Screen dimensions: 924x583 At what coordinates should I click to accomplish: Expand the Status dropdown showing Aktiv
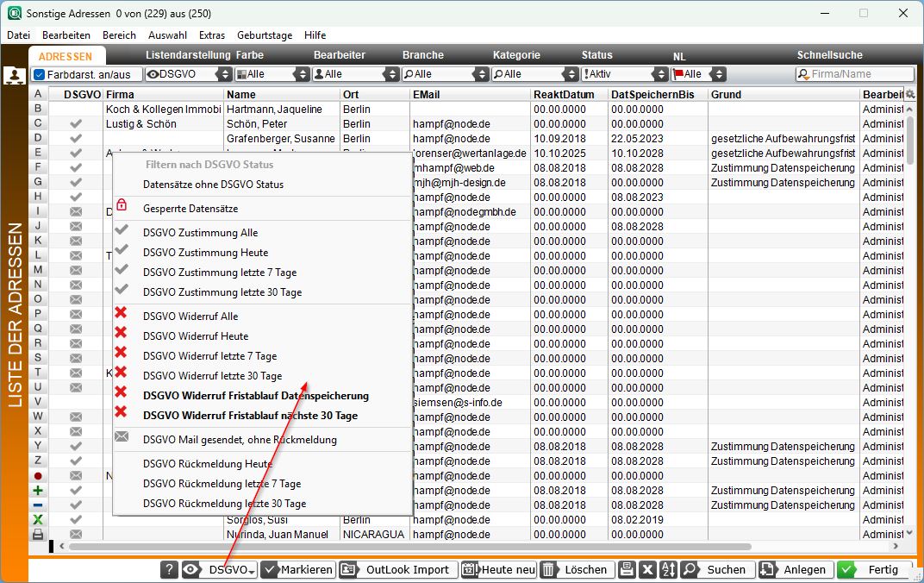624,75
